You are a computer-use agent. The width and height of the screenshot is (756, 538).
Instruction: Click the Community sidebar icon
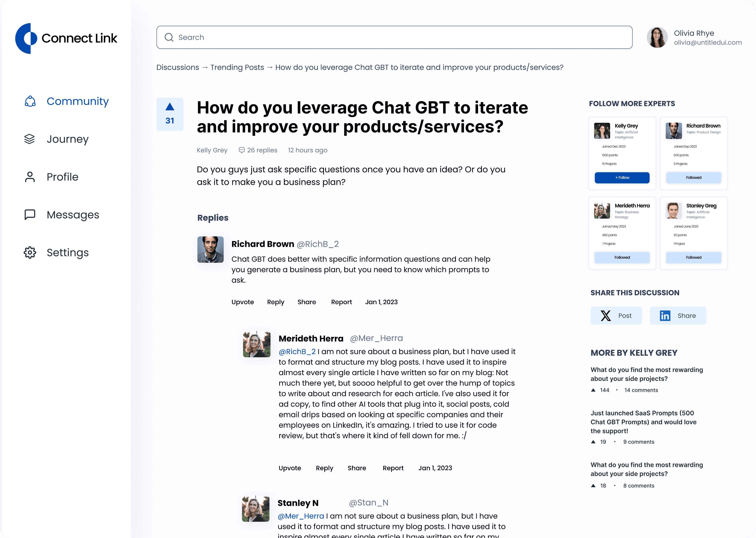tap(30, 101)
